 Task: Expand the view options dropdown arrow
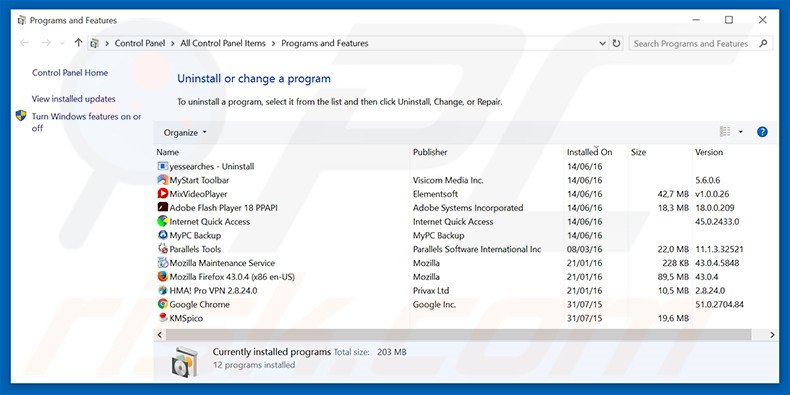tap(741, 132)
